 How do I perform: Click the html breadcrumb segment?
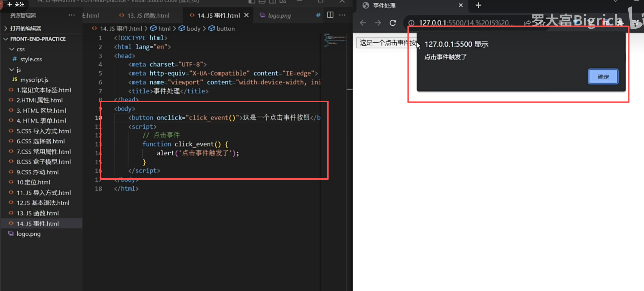164,29
